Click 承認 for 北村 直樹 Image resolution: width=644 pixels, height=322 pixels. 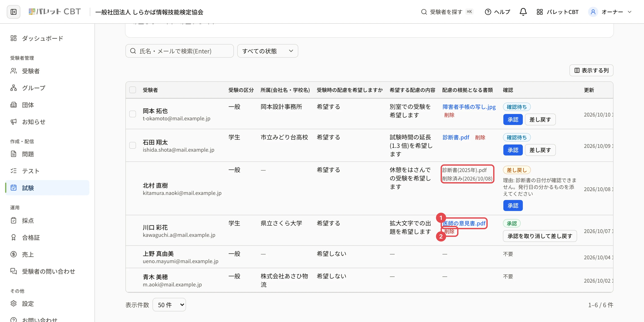[x=513, y=205]
